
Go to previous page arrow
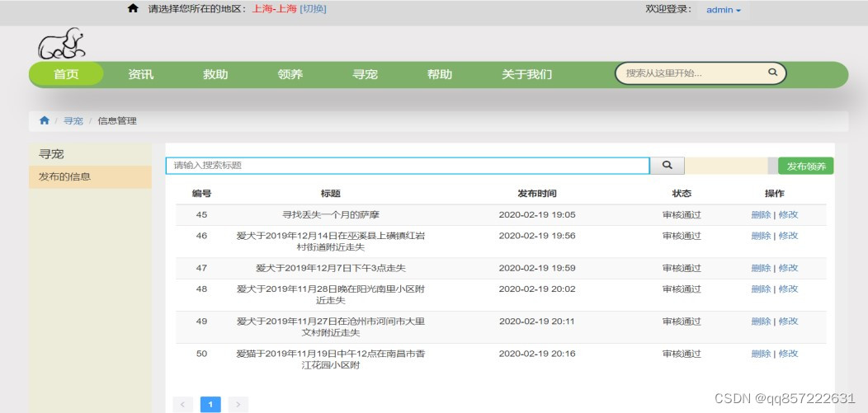click(x=182, y=405)
